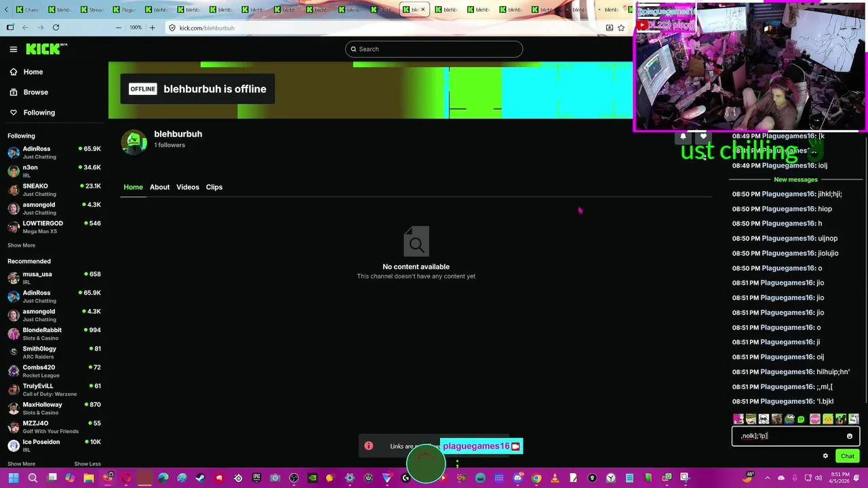Click the chat message input box
Viewport: 868px width, 488px height.
tap(795, 436)
